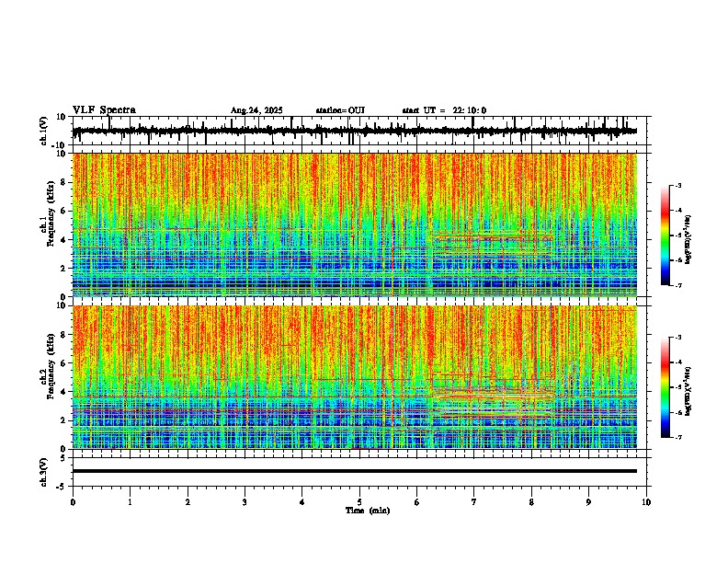Click the "VLF Spectra" title text
This screenshot has width=728, height=563.
(x=104, y=110)
